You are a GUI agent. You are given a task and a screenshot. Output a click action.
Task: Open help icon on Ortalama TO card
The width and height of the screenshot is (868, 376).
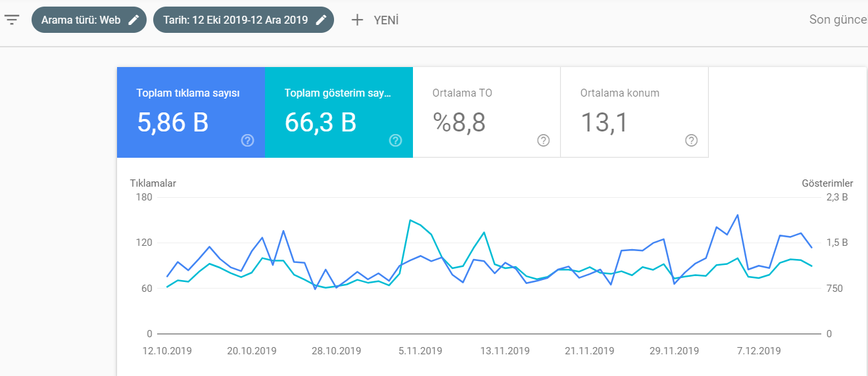[543, 140]
